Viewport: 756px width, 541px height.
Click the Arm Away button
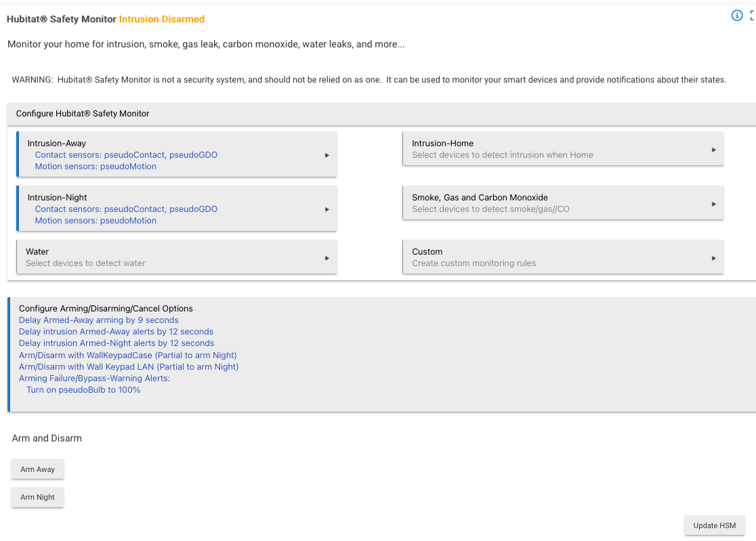[x=38, y=469]
